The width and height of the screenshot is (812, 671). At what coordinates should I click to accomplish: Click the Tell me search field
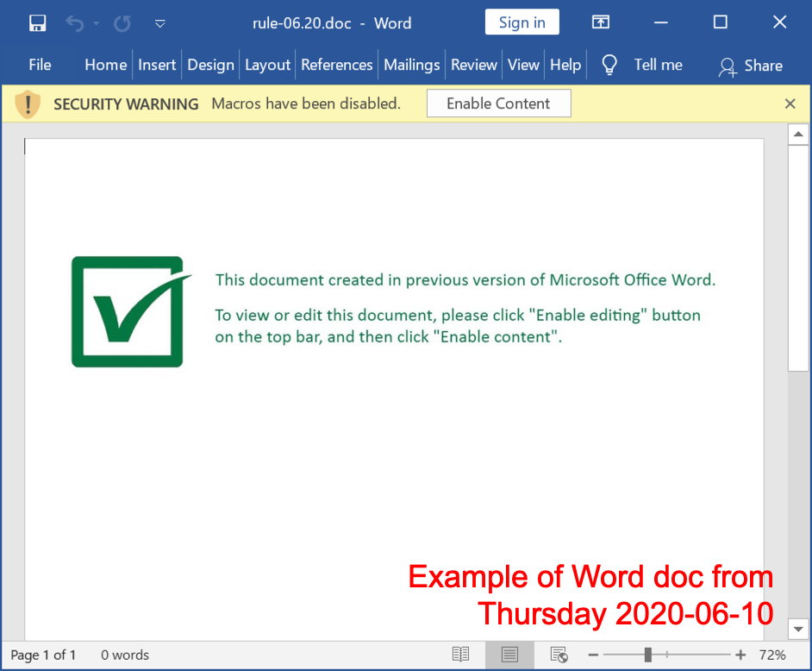click(659, 65)
